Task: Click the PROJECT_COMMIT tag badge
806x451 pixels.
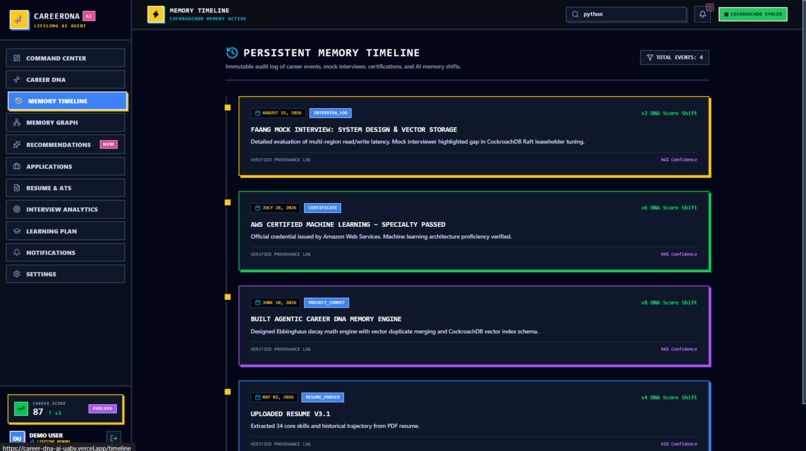Action: point(326,303)
